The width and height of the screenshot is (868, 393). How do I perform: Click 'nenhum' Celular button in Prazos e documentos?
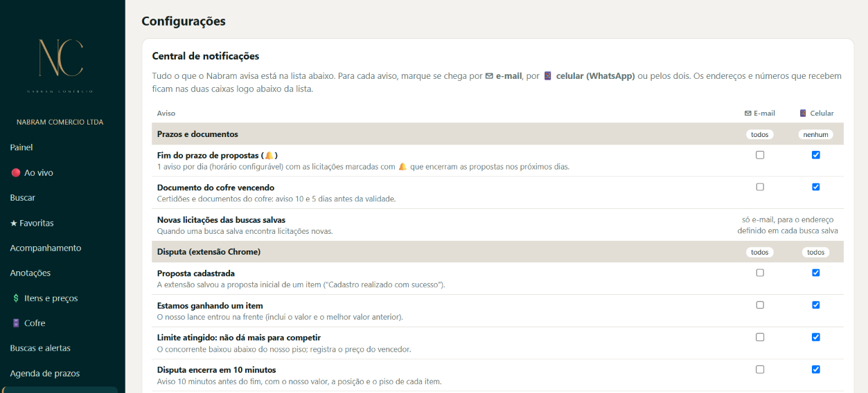point(815,134)
